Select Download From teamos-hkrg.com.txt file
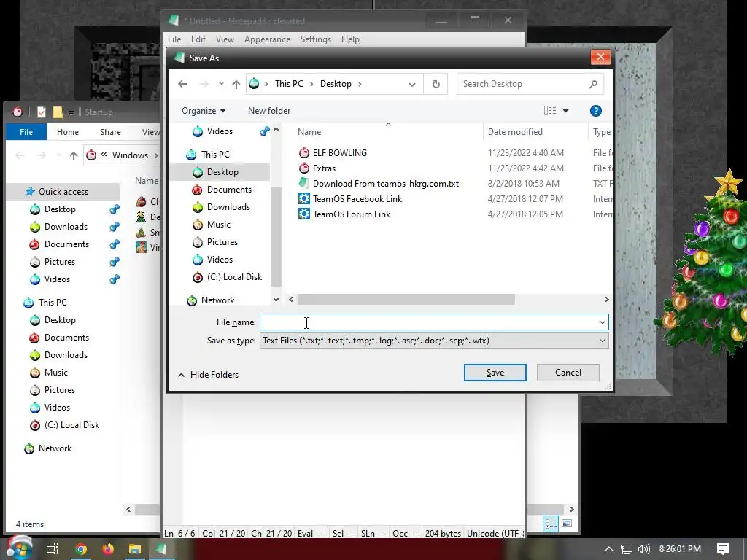Screen dimensions: 747x560 pos(385,183)
